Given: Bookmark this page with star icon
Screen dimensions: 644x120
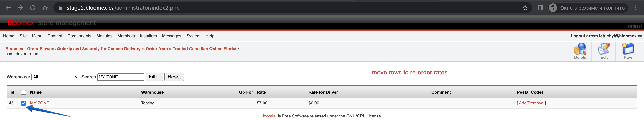Looking at the screenshot, I should coord(525,8).
